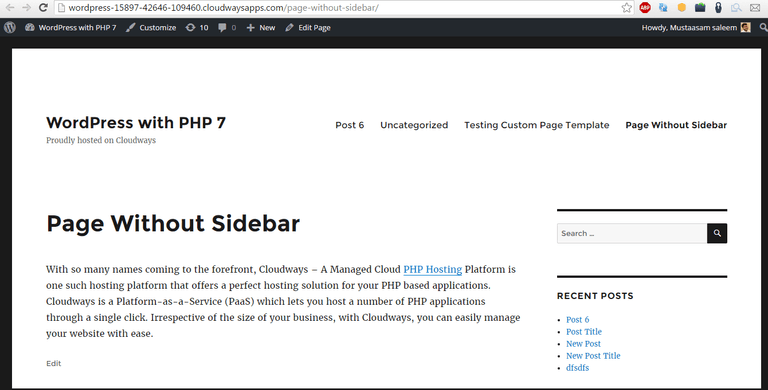Open the updates icon showing 10

click(197, 28)
